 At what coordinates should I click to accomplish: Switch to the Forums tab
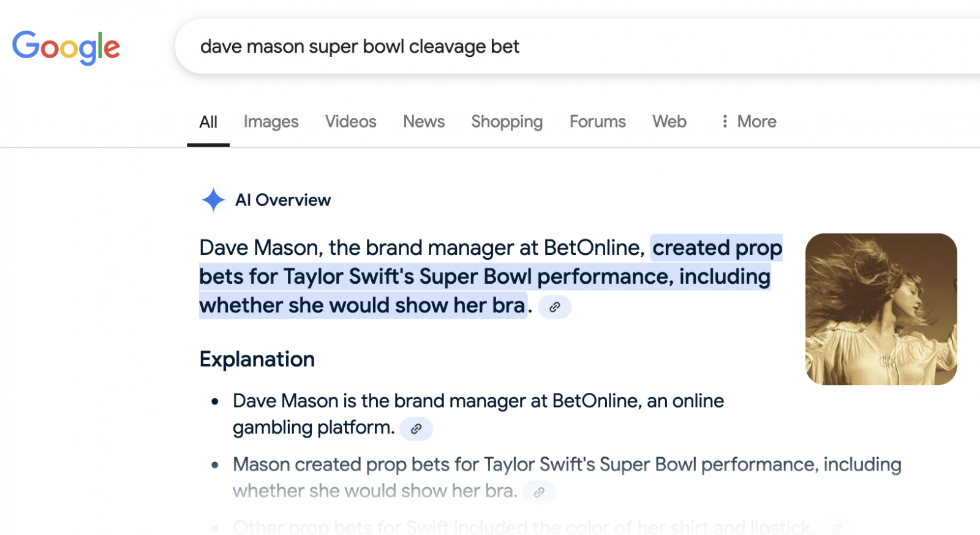598,121
